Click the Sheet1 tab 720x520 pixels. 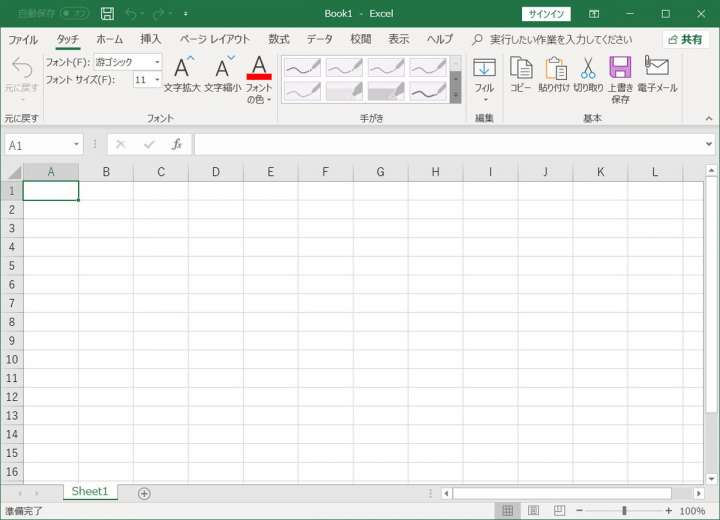pos(90,492)
